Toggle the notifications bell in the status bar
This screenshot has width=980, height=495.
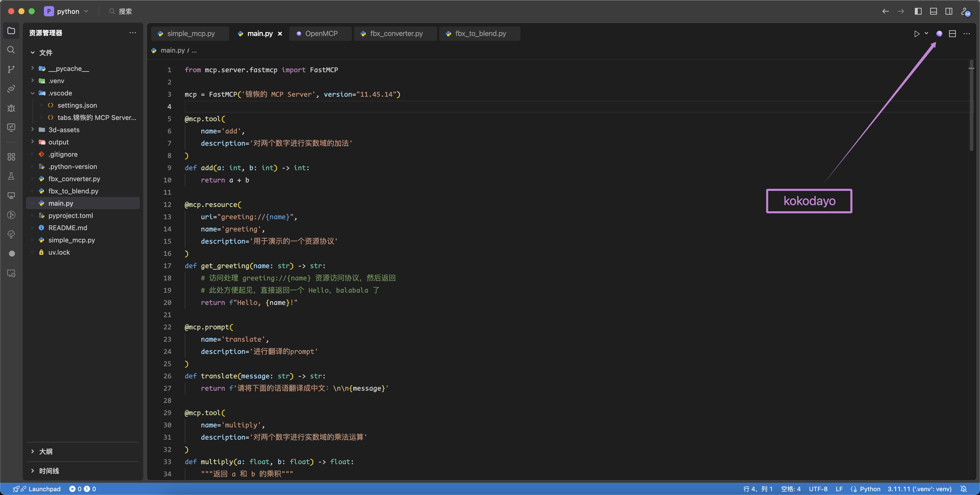tap(964, 489)
